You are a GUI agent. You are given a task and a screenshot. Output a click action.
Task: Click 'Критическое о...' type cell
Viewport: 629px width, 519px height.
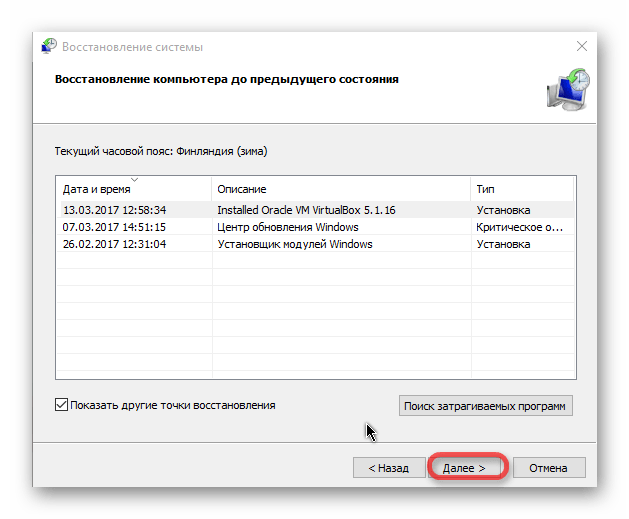[519, 227]
